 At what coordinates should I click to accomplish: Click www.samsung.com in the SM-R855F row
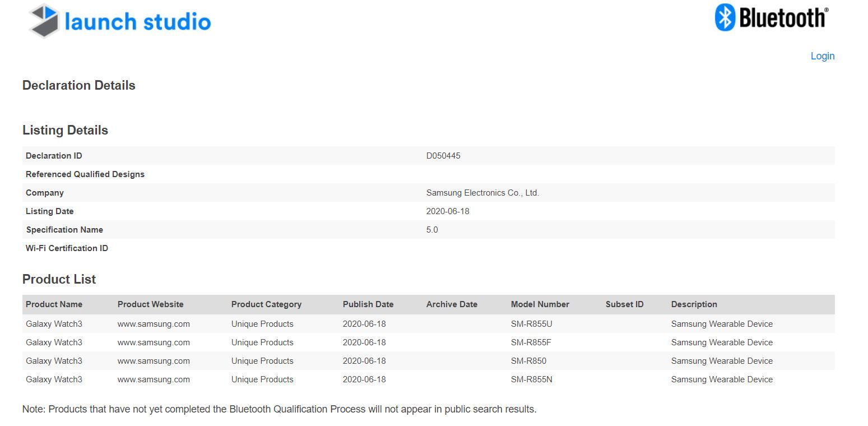point(154,342)
